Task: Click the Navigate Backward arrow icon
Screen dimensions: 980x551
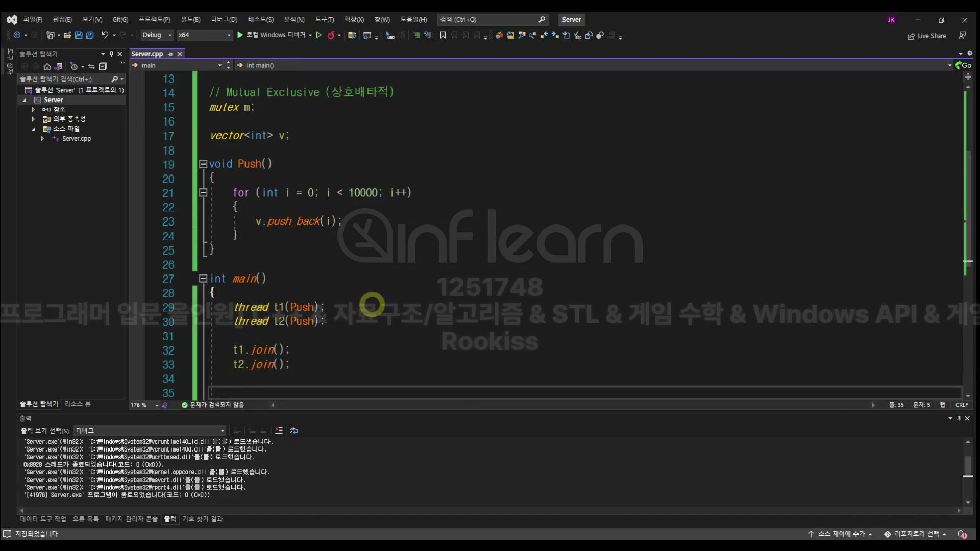Action: click(17, 35)
